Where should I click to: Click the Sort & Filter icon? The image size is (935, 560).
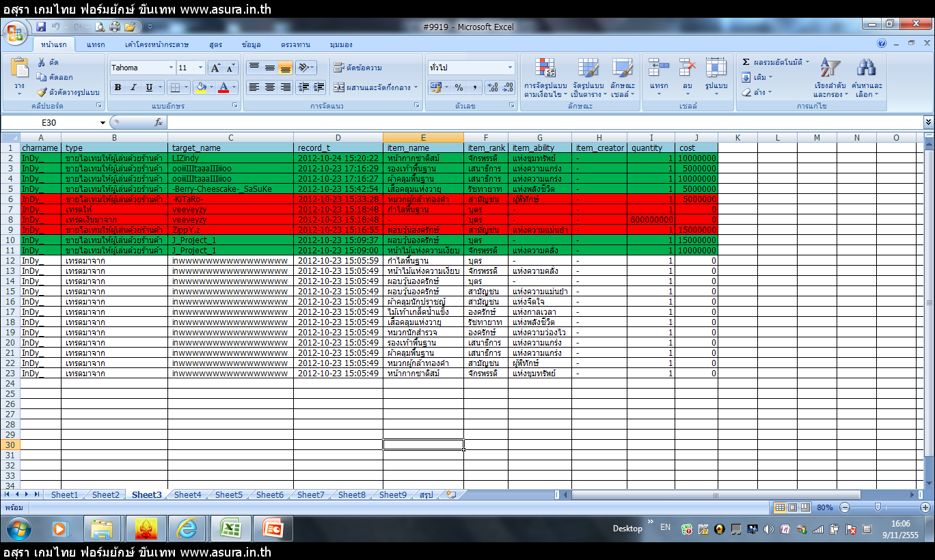(830, 69)
